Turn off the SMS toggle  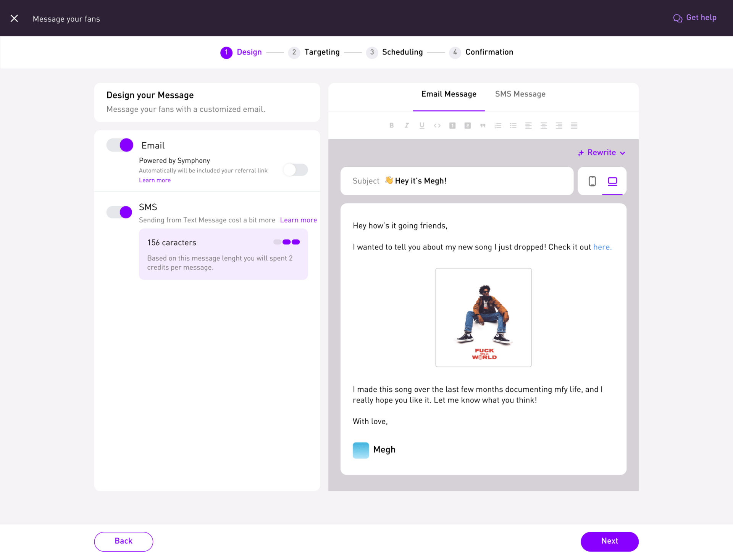[x=119, y=212]
